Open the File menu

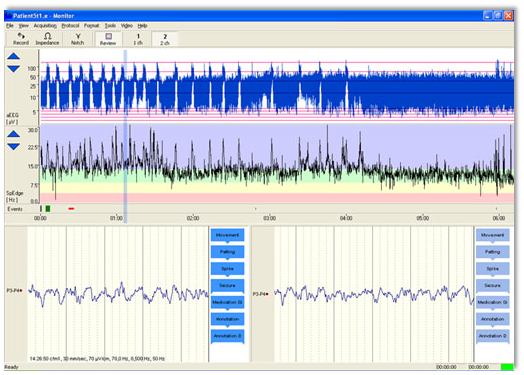coord(10,25)
